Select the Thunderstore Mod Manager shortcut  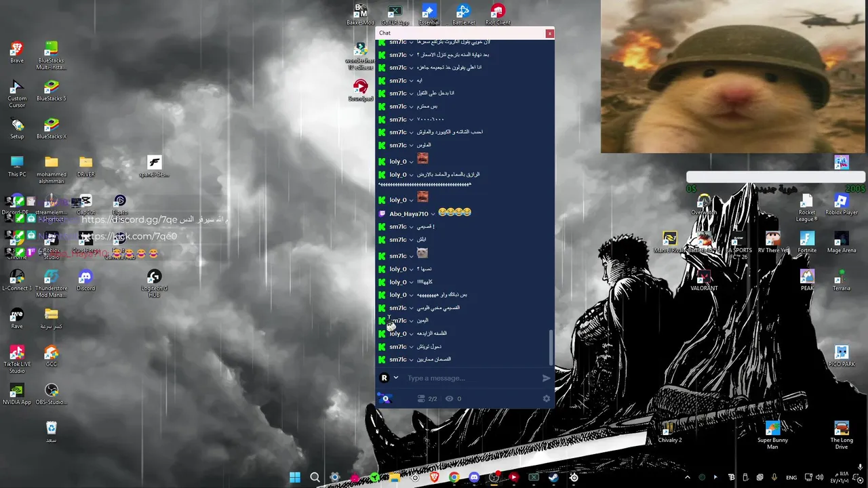52,283
